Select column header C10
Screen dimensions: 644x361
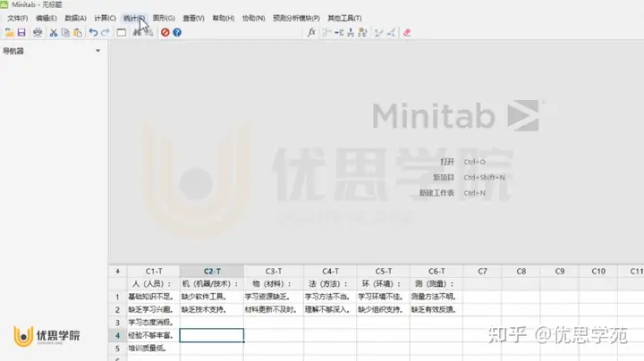(598, 271)
